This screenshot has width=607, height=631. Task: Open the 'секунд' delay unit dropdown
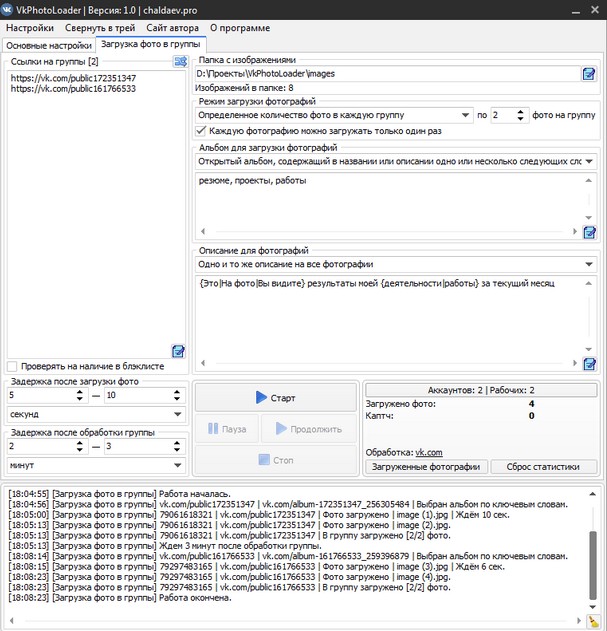(x=96, y=414)
